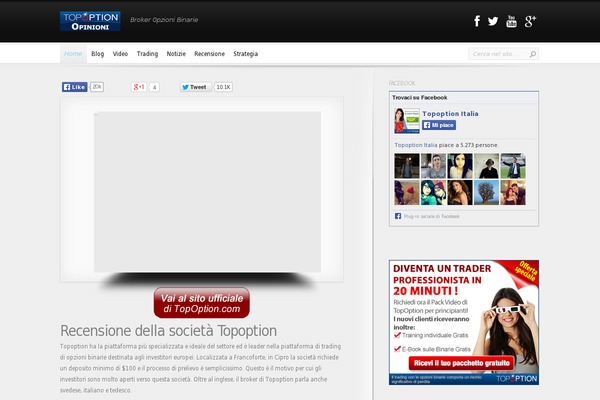This screenshot has width=600, height=400.
Task: Open the Facebook icon in the header
Action: pos(477,21)
